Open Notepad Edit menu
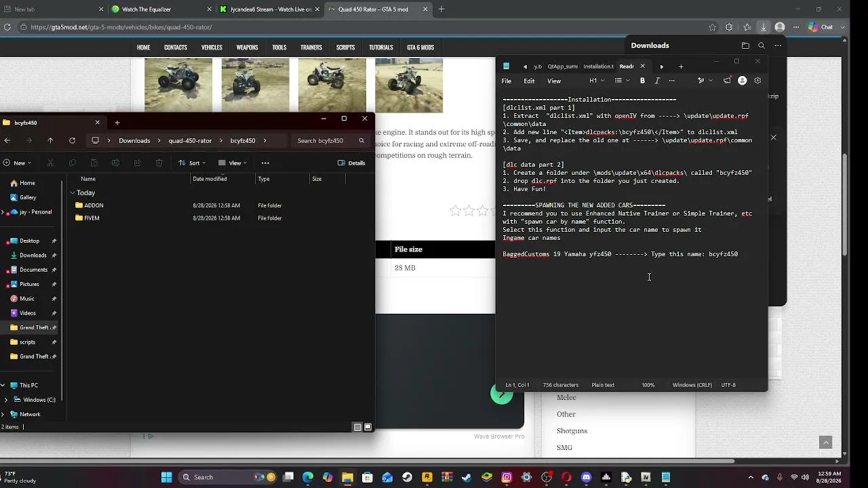The width and height of the screenshot is (868, 488). point(529,81)
